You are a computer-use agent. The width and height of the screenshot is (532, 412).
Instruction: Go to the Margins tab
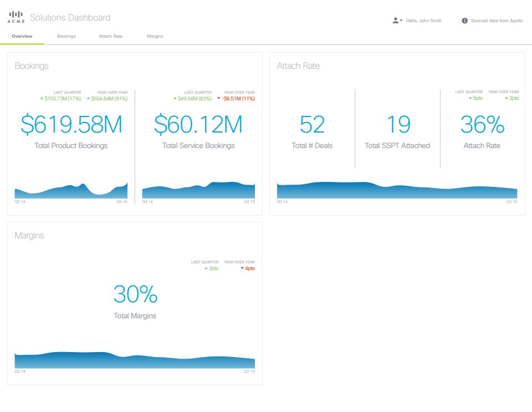pyautogui.click(x=155, y=36)
